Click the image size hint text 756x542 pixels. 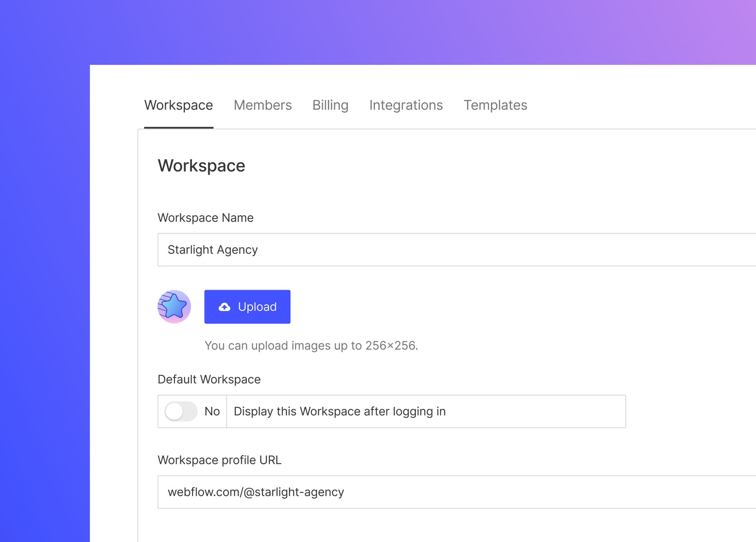pyautogui.click(x=311, y=345)
